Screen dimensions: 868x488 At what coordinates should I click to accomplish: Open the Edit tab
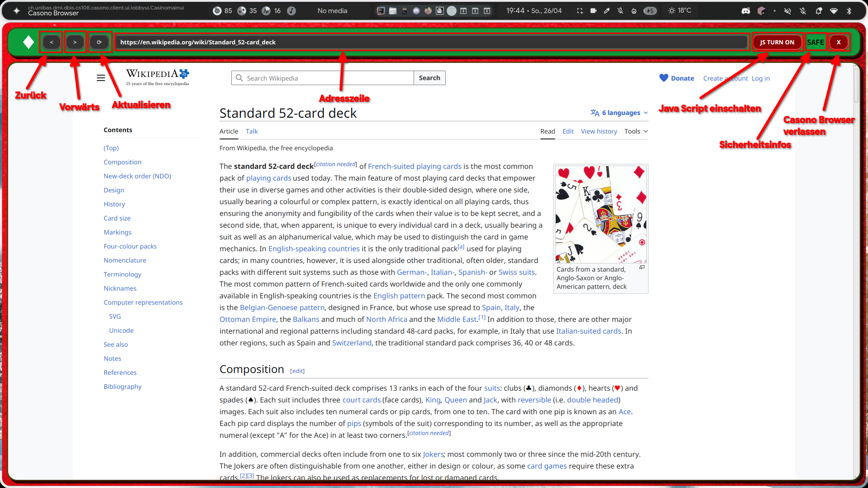(568, 131)
